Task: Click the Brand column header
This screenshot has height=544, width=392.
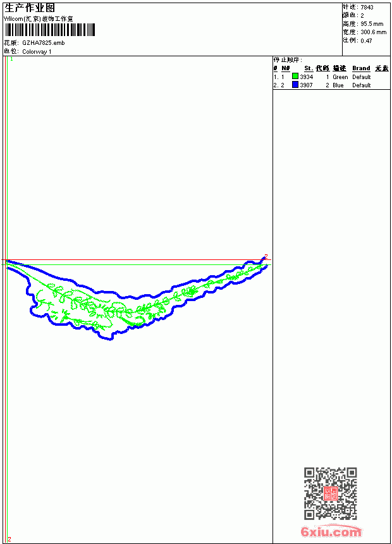Action: (x=361, y=68)
